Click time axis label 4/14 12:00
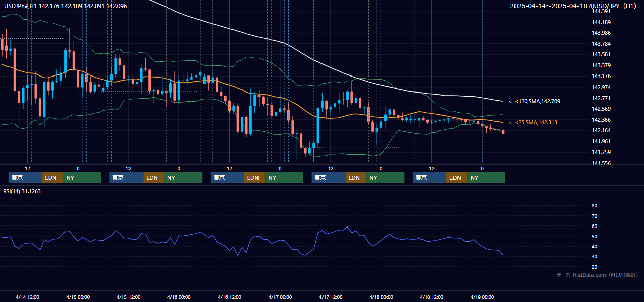644x302 pixels. [28, 297]
